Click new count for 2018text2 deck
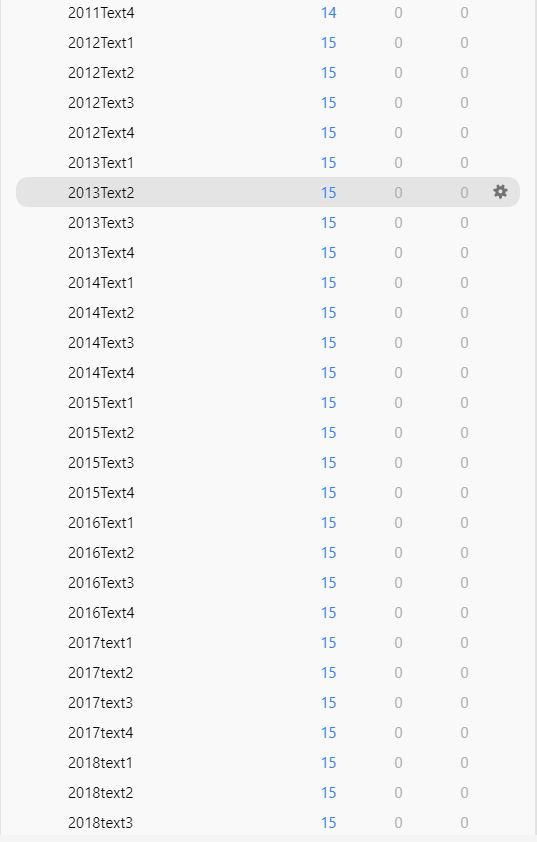The image size is (537, 842). click(329, 793)
